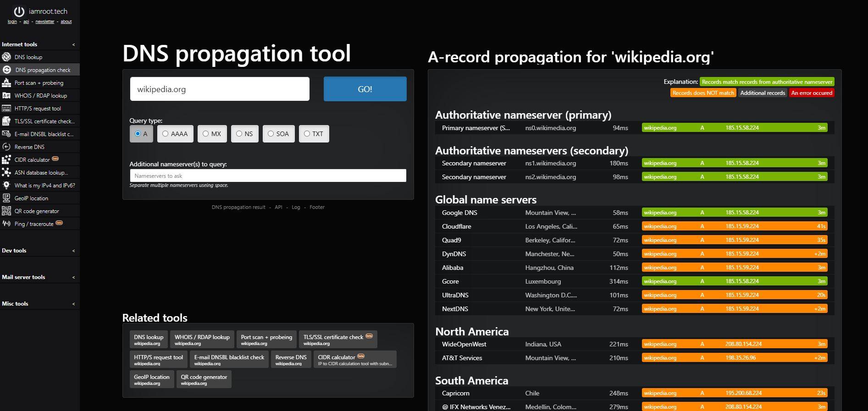This screenshot has height=411, width=868.
Task: Click the Gcore 314ms latency value
Action: 619,281
